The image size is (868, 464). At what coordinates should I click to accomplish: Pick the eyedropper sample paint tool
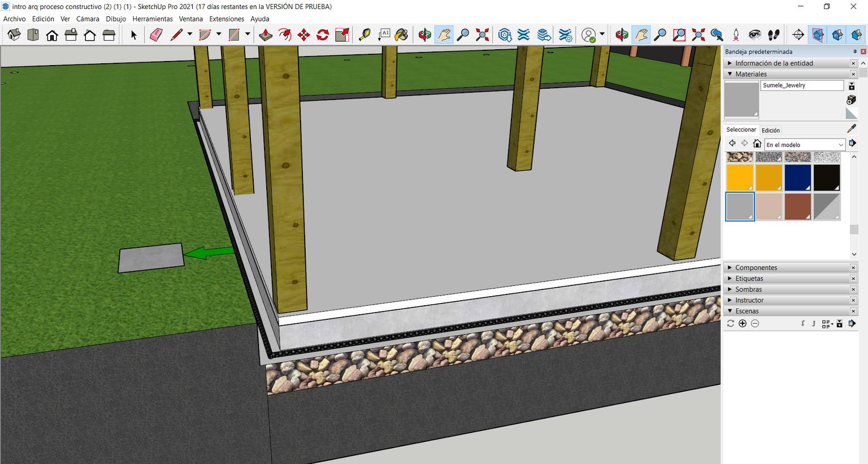(x=852, y=129)
